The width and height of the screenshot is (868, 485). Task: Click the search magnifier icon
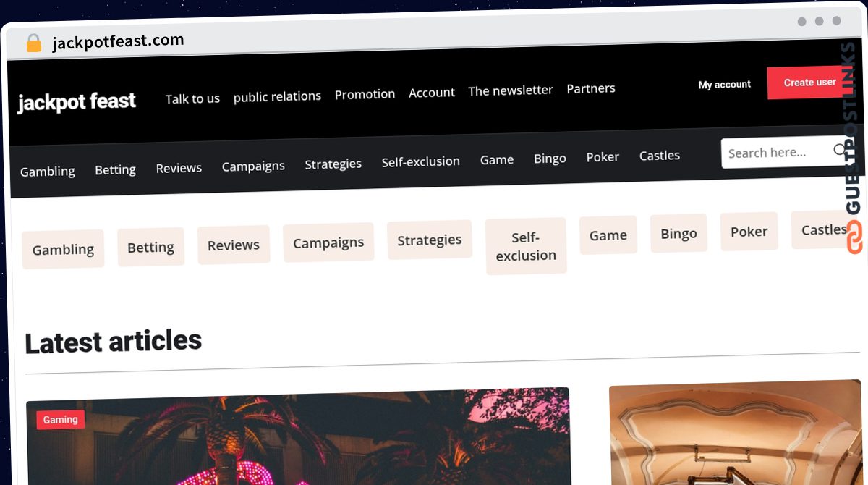[840, 150]
